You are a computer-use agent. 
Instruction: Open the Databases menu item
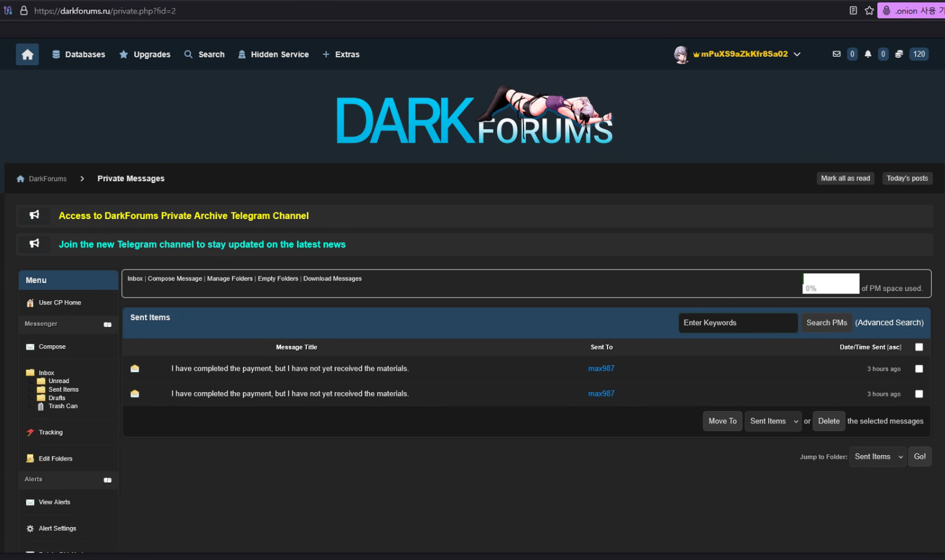click(79, 54)
